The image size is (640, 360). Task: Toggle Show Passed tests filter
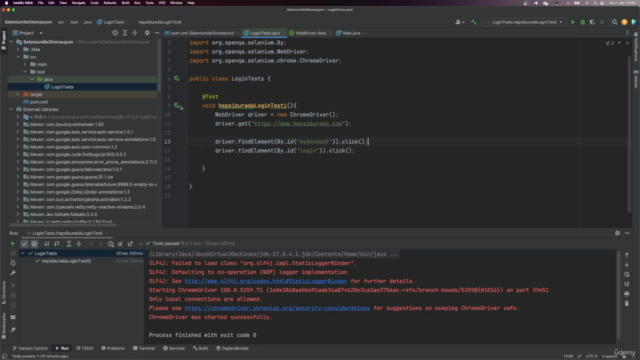[x=24, y=244]
